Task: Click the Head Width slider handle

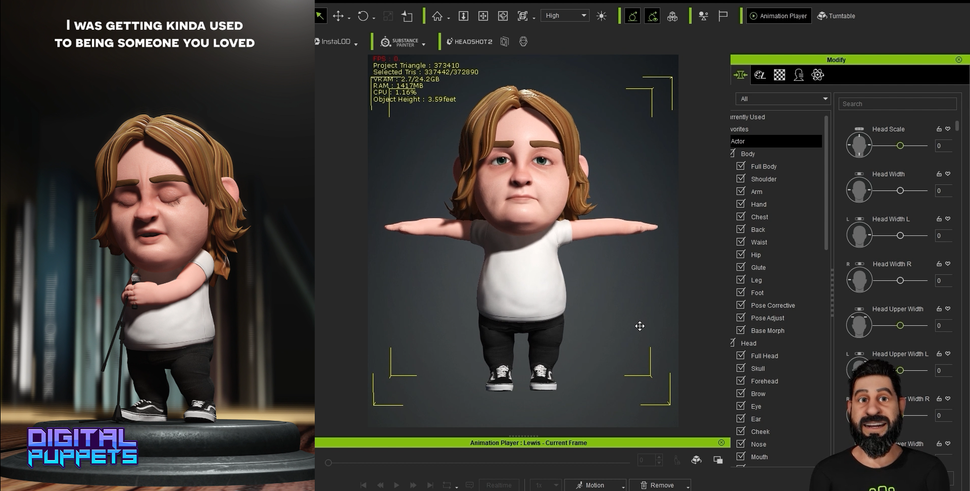Action: 900,190
